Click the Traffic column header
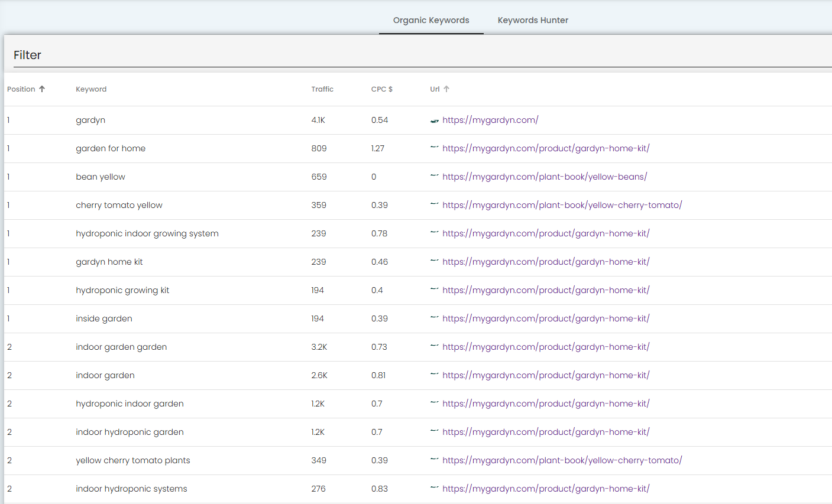832x504 pixels. pyautogui.click(x=322, y=89)
